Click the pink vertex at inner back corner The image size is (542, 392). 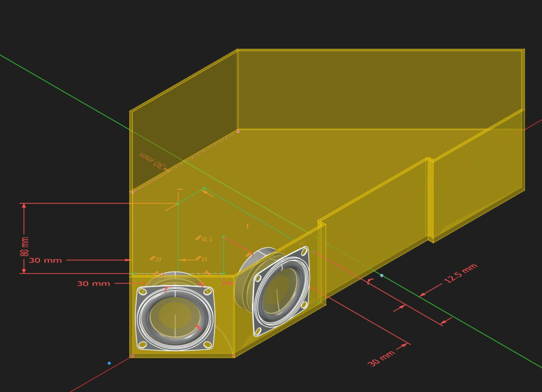[x=238, y=131]
